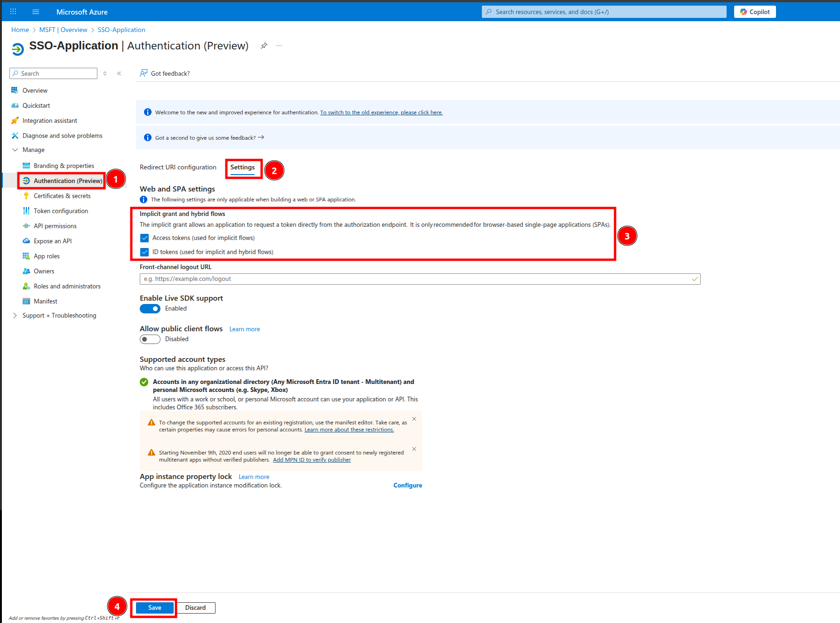The width and height of the screenshot is (840, 623).
Task: Open Learn more for property lock
Action: 254,477
